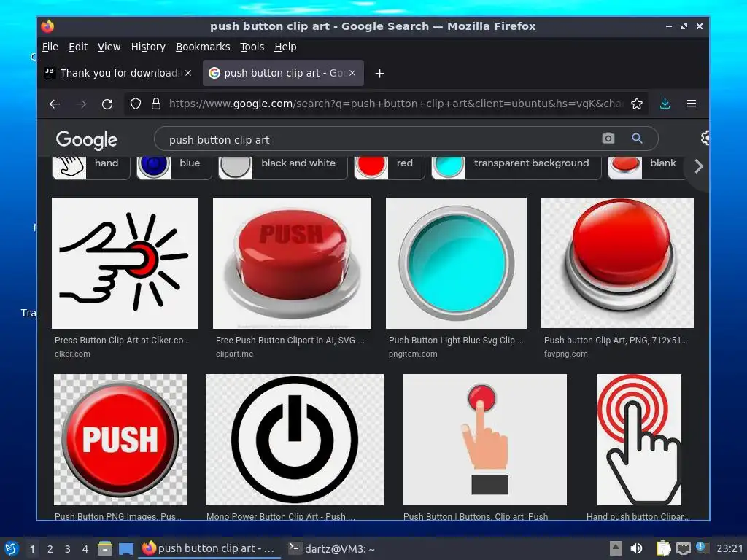Switch to workspace 2 in the taskbar
The image size is (747, 560).
tap(50, 549)
